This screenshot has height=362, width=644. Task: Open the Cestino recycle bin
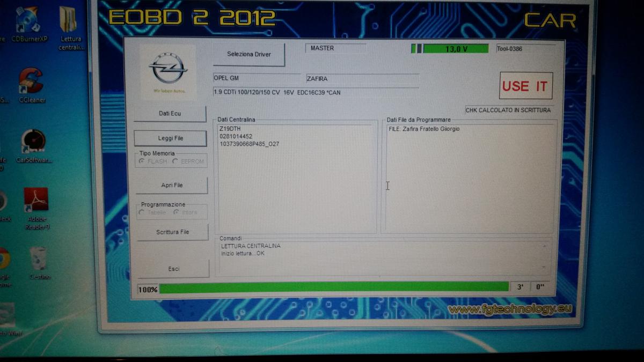point(39,263)
